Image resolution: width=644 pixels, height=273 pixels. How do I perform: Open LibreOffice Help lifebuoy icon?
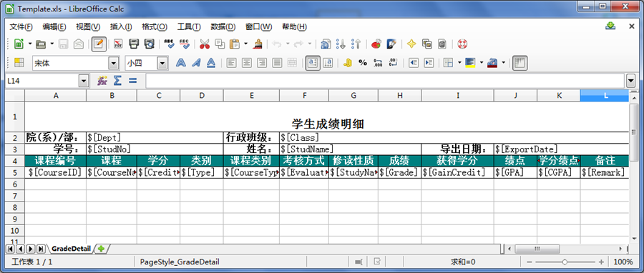pos(462,44)
